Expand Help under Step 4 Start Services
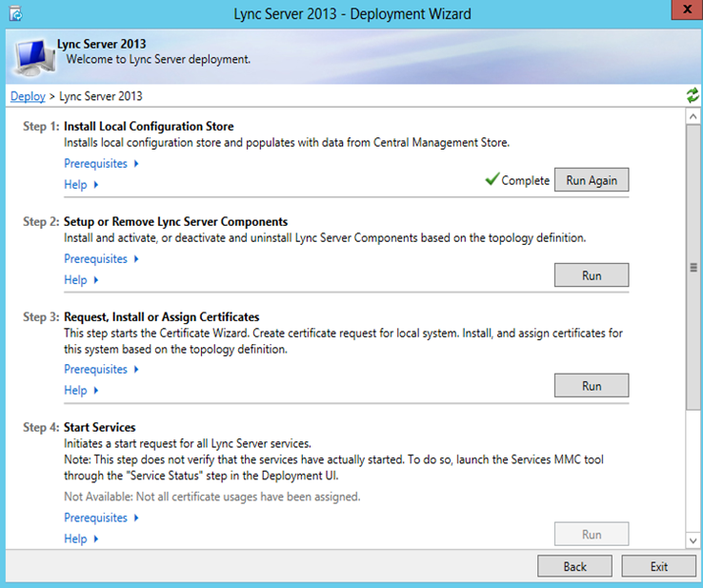 coord(81,538)
